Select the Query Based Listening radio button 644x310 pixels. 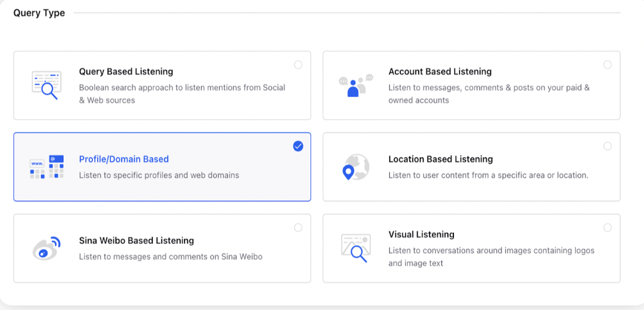[x=298, y=65]
